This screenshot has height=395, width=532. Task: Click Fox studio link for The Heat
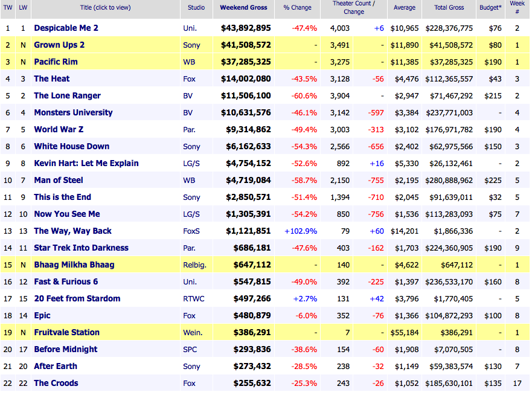190,79
